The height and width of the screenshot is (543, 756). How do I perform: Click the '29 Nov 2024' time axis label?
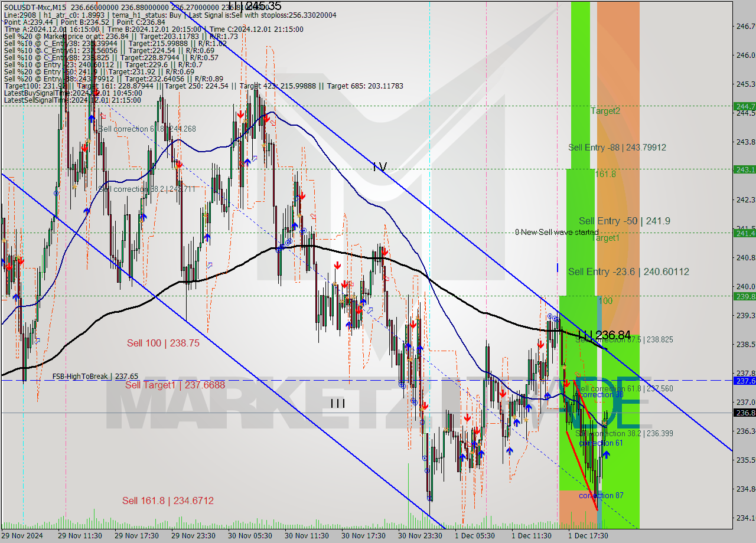22,535
